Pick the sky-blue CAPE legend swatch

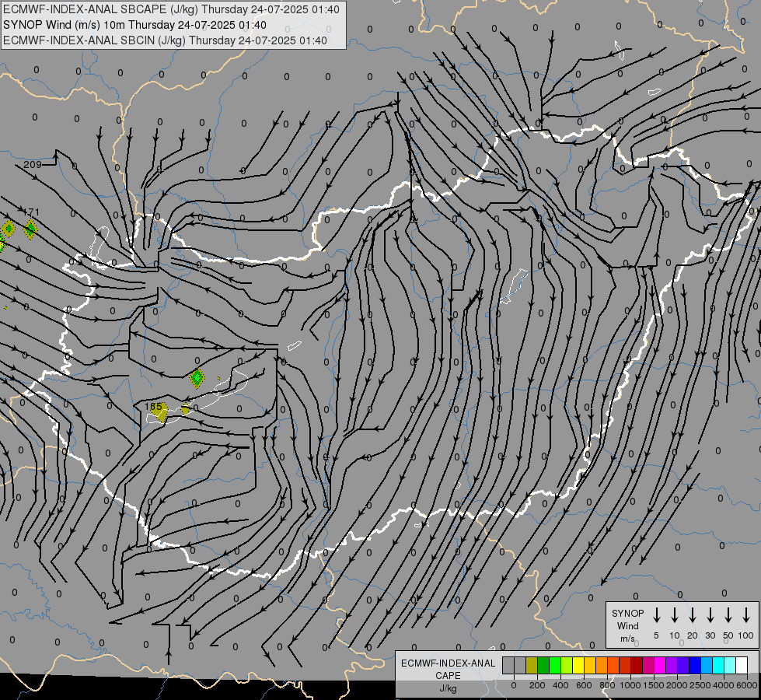[706, 665]
